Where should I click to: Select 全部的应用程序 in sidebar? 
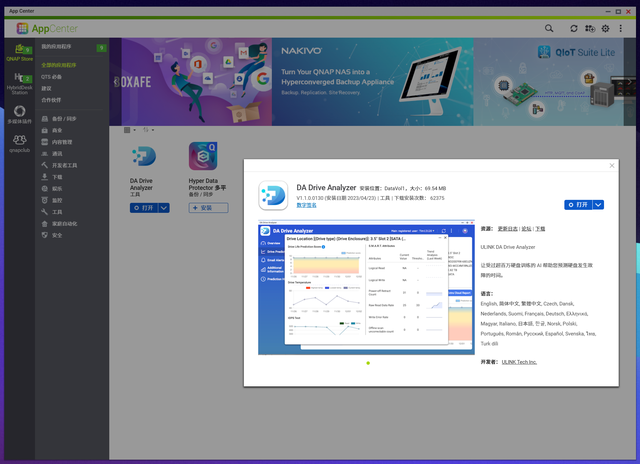59,65
